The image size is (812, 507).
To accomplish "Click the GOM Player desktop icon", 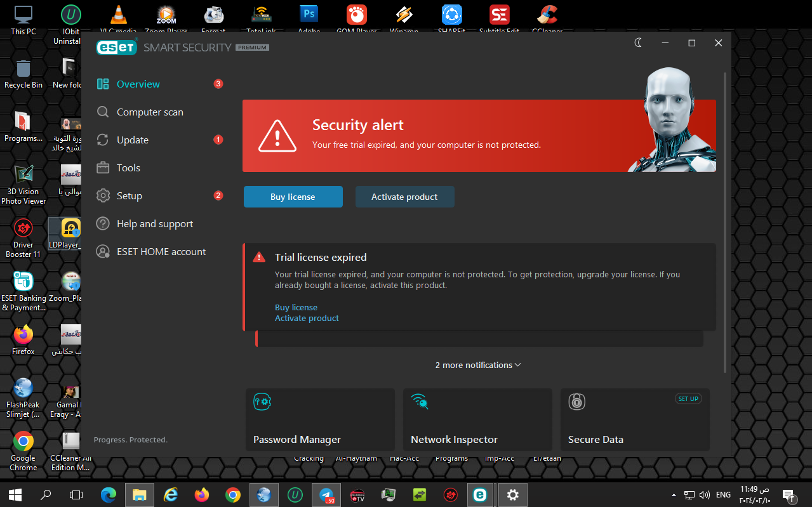I will [x=356, y=19].
